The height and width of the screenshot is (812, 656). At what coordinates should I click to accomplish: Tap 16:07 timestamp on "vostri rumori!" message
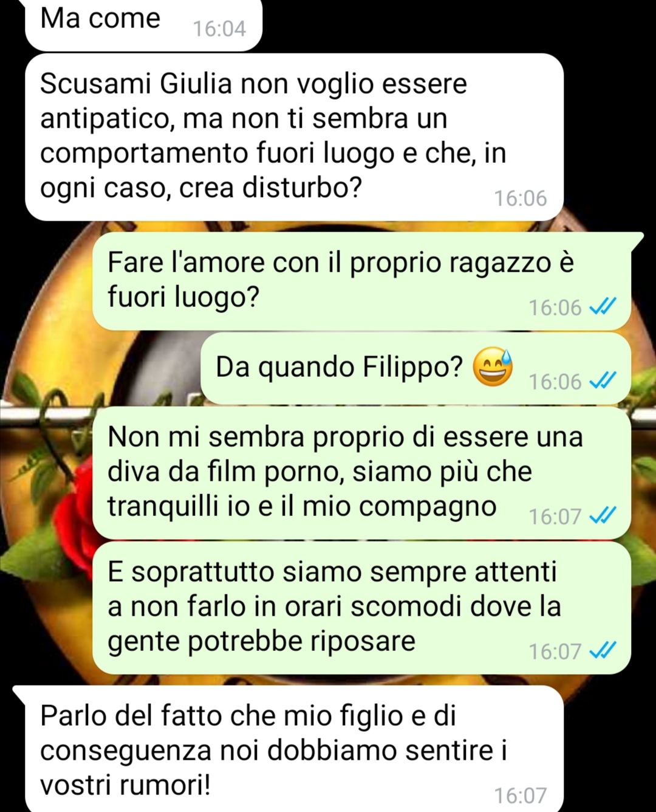521,795
